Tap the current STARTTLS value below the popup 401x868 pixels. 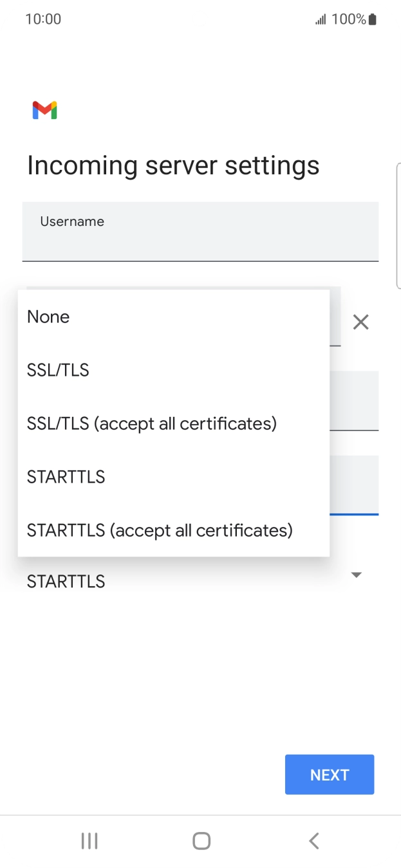click(66, 582)
